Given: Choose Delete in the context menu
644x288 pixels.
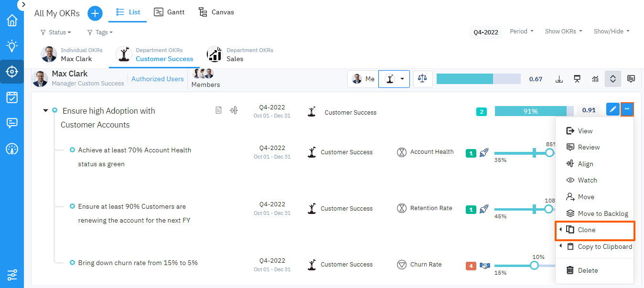Looking at the screenshot, I should (x=588, y=270).
